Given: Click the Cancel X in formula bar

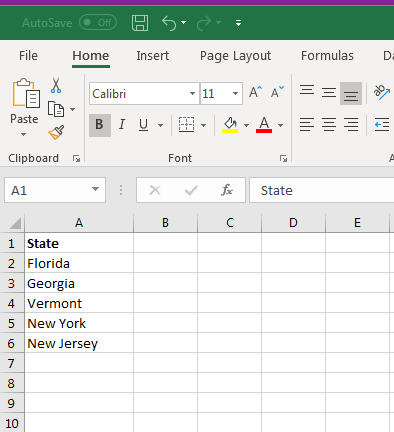Looking at the screenshot, I should (155, 190).
